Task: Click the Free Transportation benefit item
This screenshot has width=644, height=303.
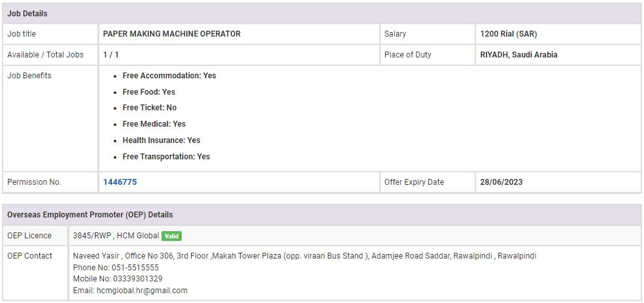Action: pos(166,157)
